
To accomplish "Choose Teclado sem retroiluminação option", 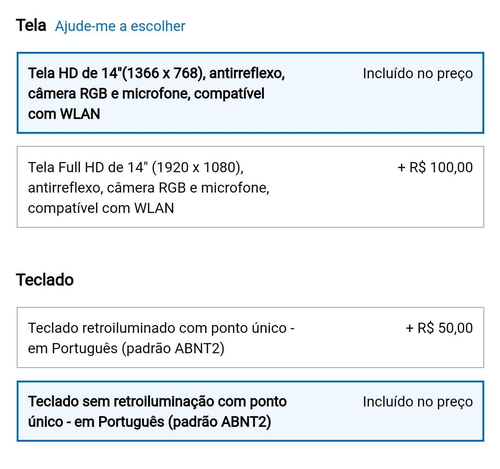I will coord(250,411).
